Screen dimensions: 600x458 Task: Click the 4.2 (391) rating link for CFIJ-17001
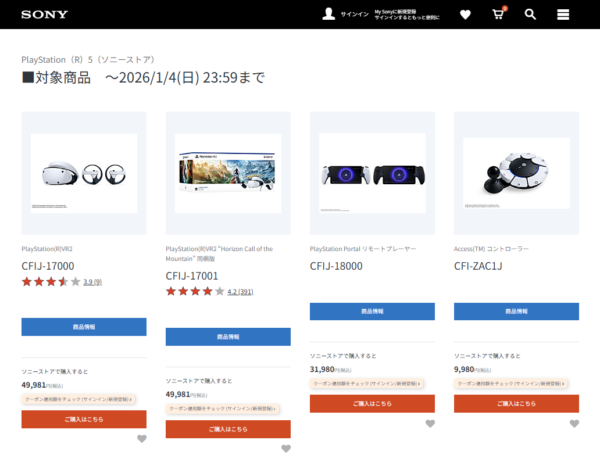coord(240,292)
